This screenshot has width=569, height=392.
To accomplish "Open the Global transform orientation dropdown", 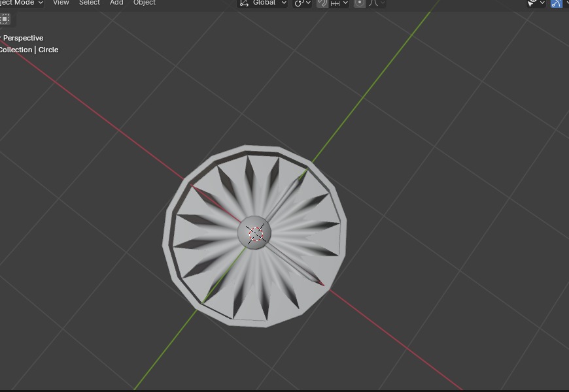I will click(x=263, y=3).
